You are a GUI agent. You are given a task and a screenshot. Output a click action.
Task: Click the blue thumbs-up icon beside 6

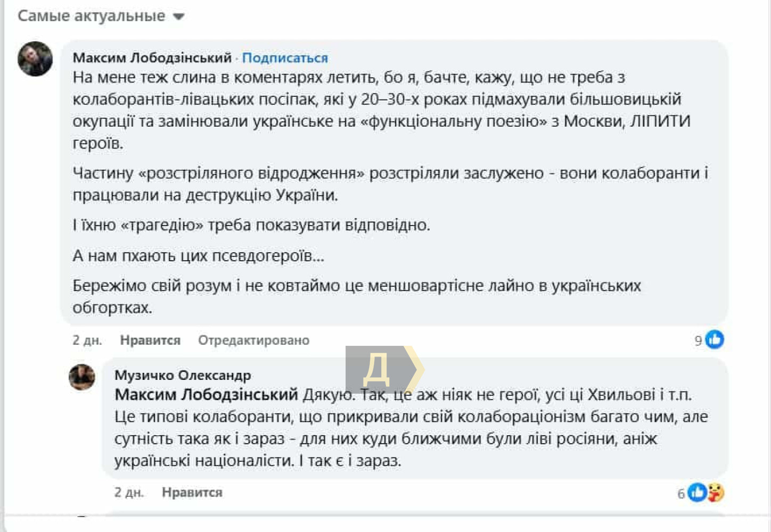point(696,493)
